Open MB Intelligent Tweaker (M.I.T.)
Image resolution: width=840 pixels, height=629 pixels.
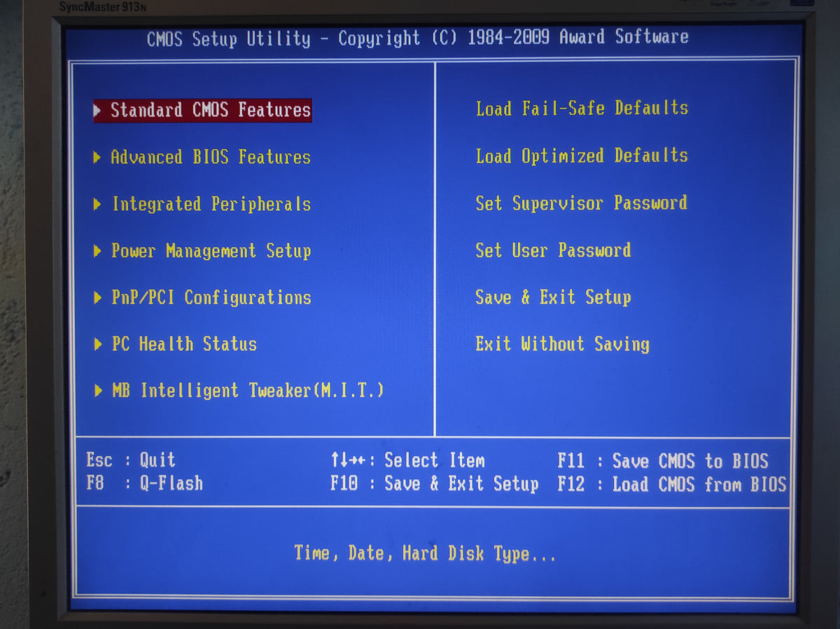[248, 390]
